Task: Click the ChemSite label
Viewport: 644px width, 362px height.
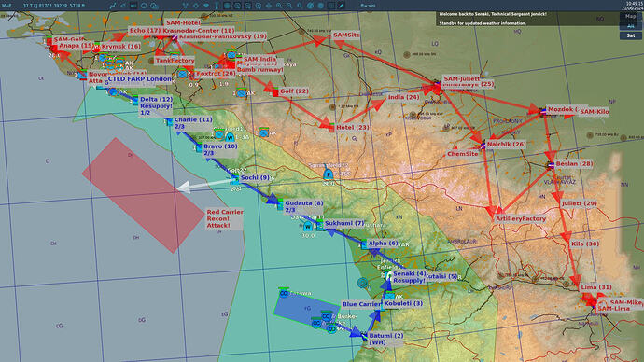Action: [462, 154]
